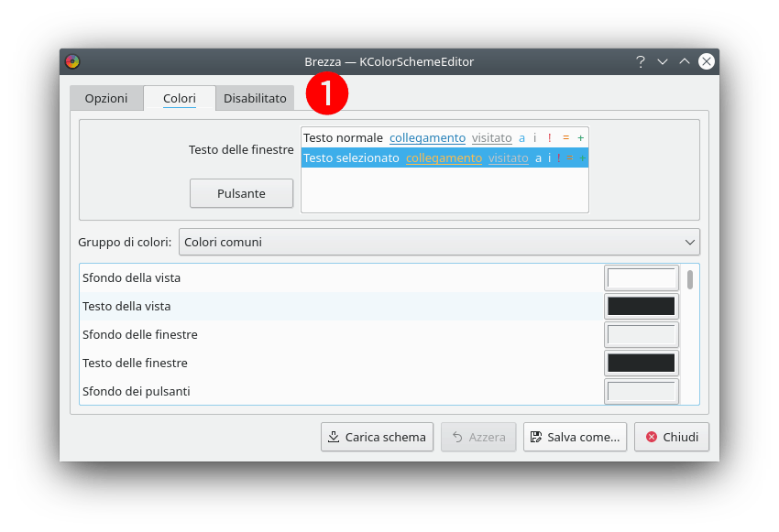This screenshot has width=779, height=532.
Task: Click the minimize down-arrow title bar icon
Action: [663, 62]
